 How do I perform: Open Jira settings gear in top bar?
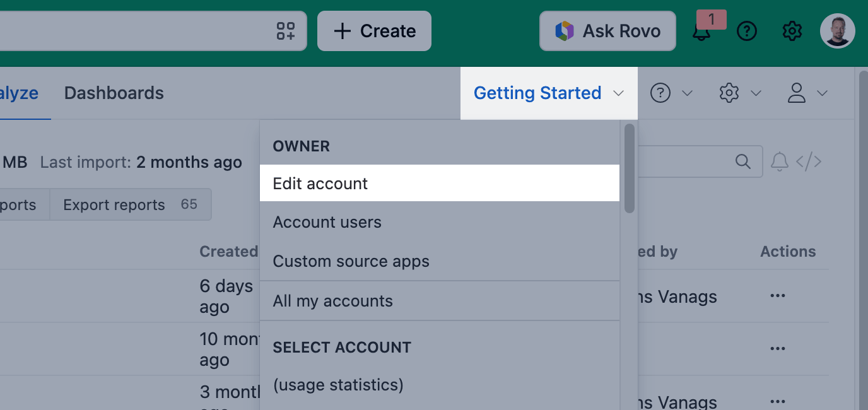pyautogui.click(x=792, y=31)
